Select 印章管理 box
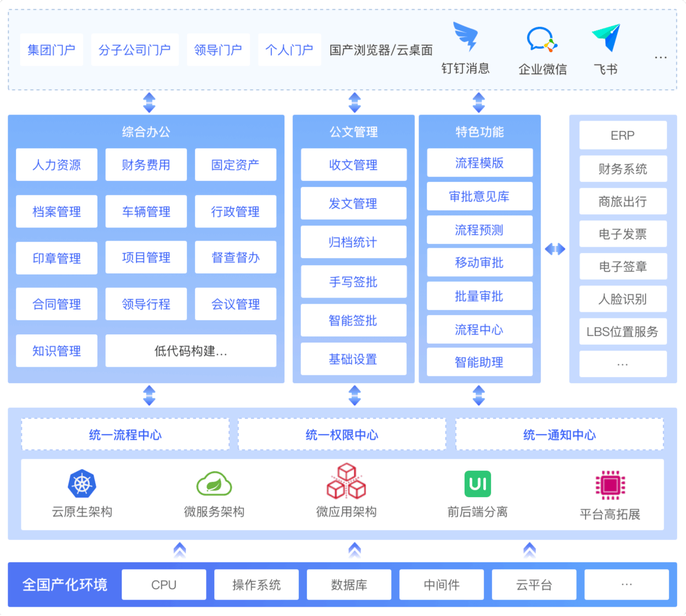 [56, 258]
